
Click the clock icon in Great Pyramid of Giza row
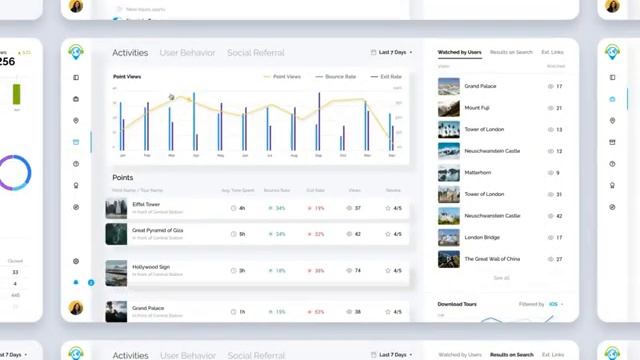click(233, 234)
